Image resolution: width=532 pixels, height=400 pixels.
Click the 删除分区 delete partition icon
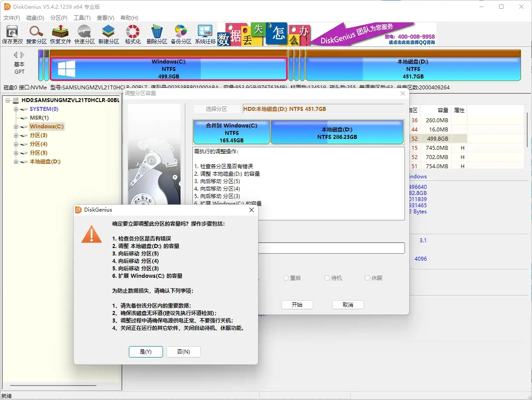tap(156, 34)
